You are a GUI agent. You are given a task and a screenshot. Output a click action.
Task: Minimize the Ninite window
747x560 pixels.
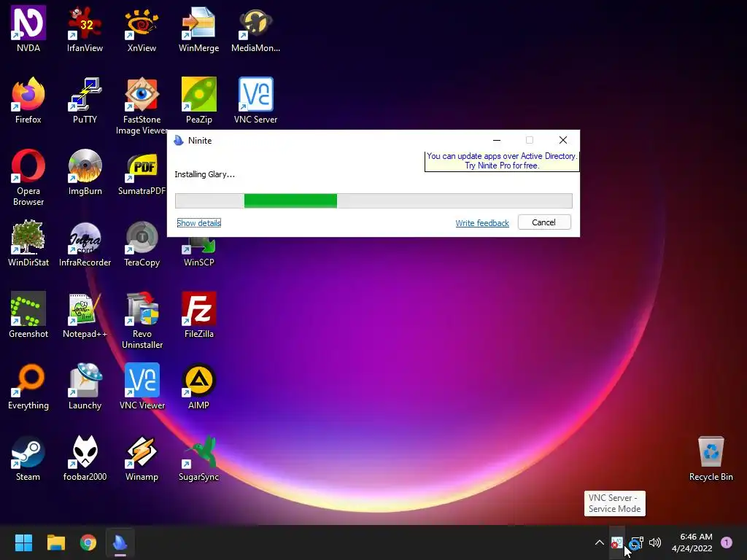(496, 140)
